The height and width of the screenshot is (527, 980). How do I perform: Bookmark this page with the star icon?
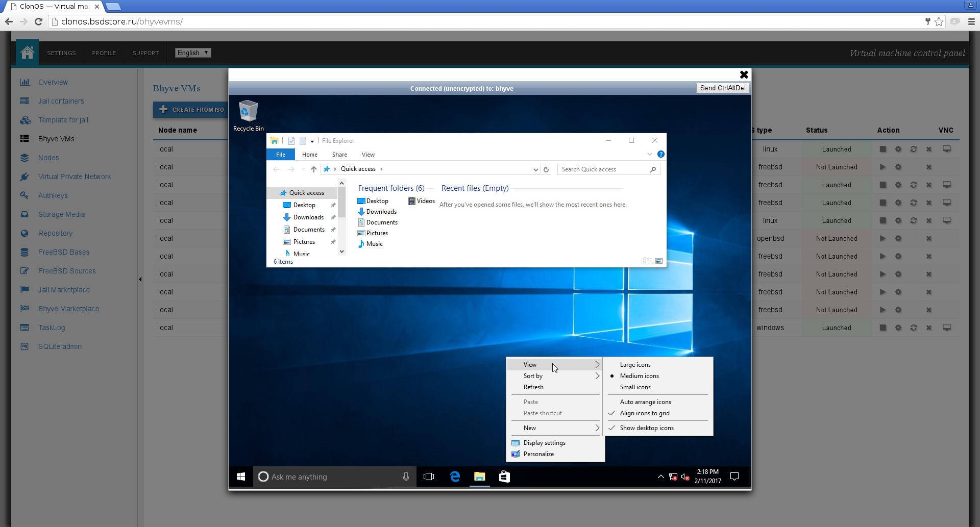click(x=939, y=21)
